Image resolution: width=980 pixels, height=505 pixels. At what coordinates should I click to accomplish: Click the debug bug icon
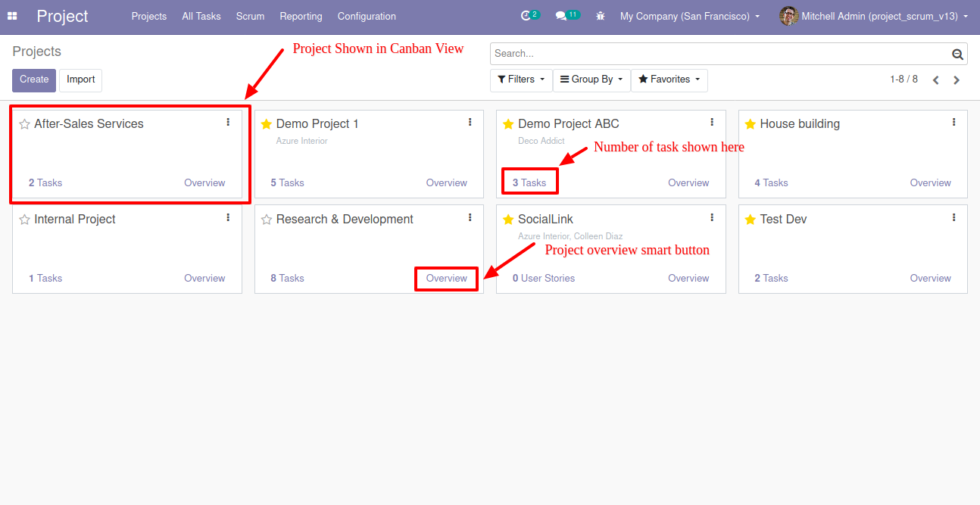click(600, 16)
